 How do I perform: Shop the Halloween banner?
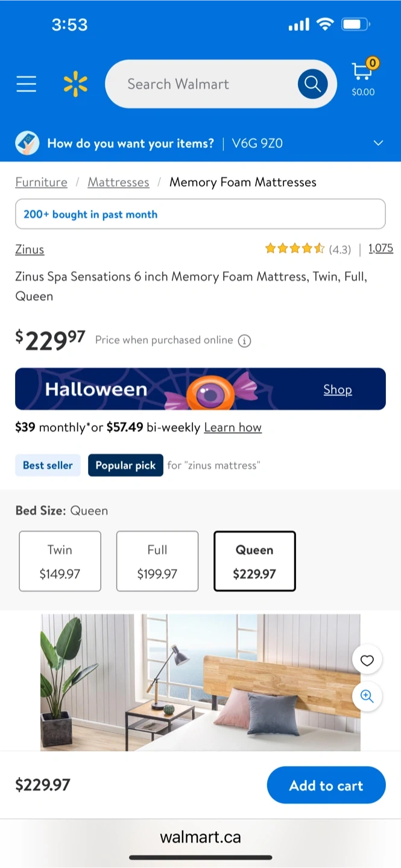(x=337, y=389)
